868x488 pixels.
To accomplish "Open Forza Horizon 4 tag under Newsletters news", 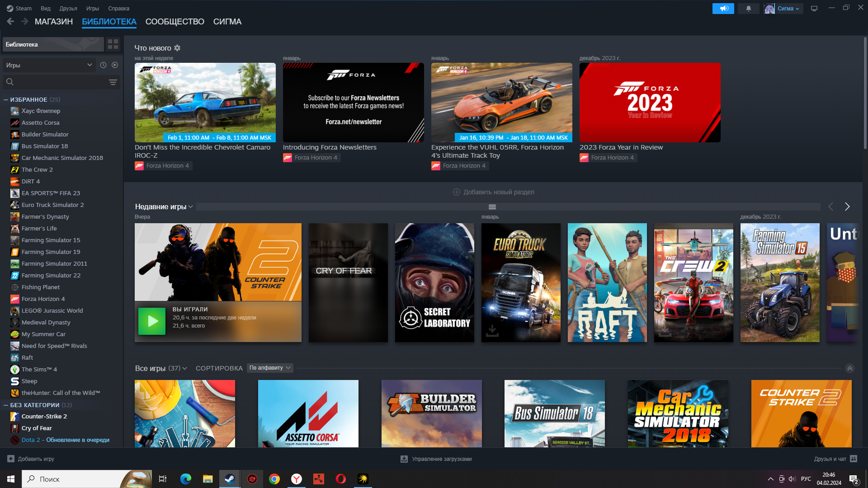I will [x=311, y=157].
